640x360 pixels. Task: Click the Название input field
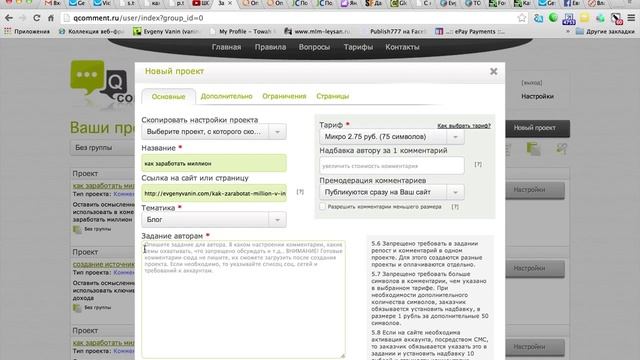tap(213, 163)
